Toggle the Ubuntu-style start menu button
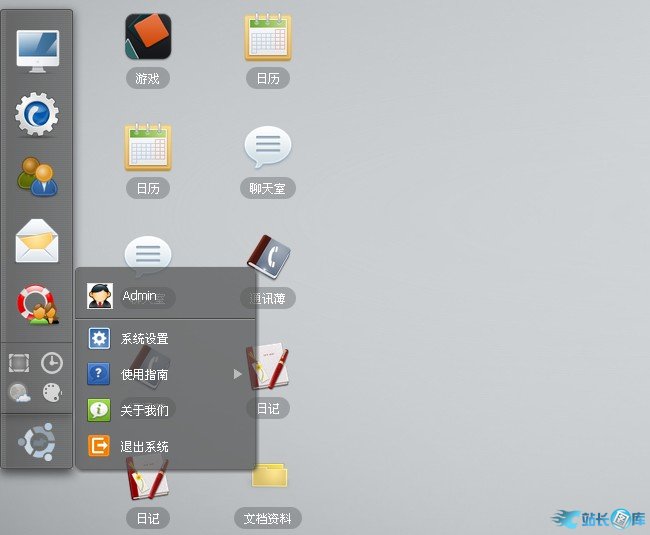This screenshot has height=535, width=650. click(37, 441)
